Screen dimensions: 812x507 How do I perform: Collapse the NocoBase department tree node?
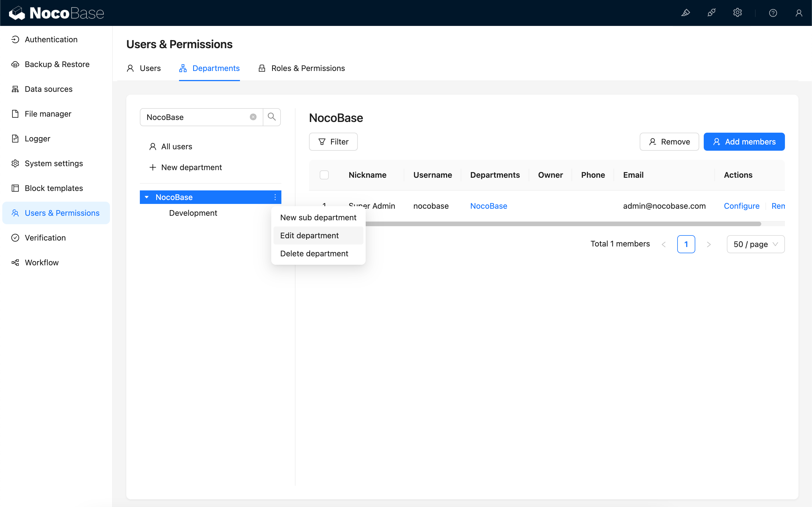[147, 197]
